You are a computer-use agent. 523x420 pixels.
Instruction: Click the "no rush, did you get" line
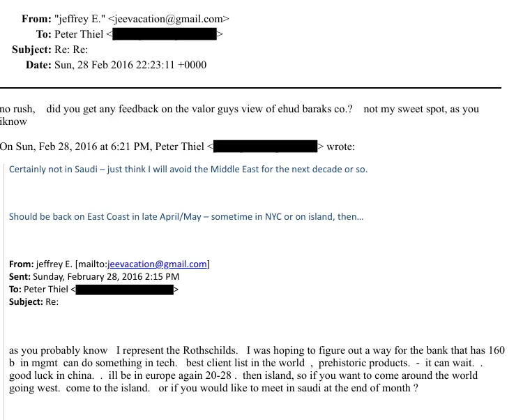[174, 110]
